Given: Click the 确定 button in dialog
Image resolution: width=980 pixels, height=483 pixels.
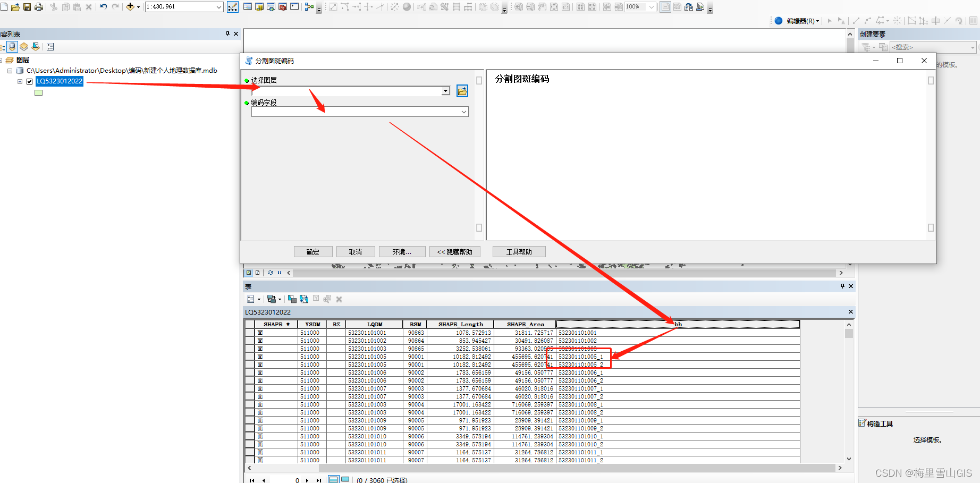Looking at the screenshot, I should click(x=313, y=252).
